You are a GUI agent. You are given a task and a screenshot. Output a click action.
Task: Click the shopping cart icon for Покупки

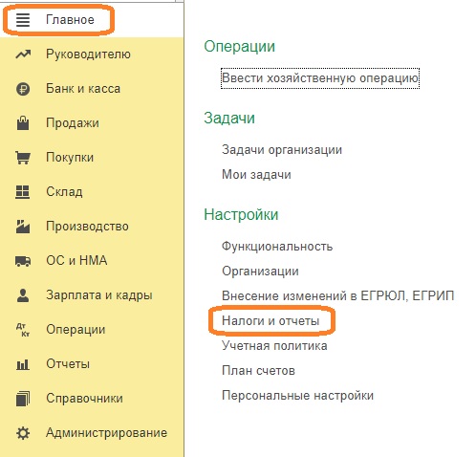point(23,158)
